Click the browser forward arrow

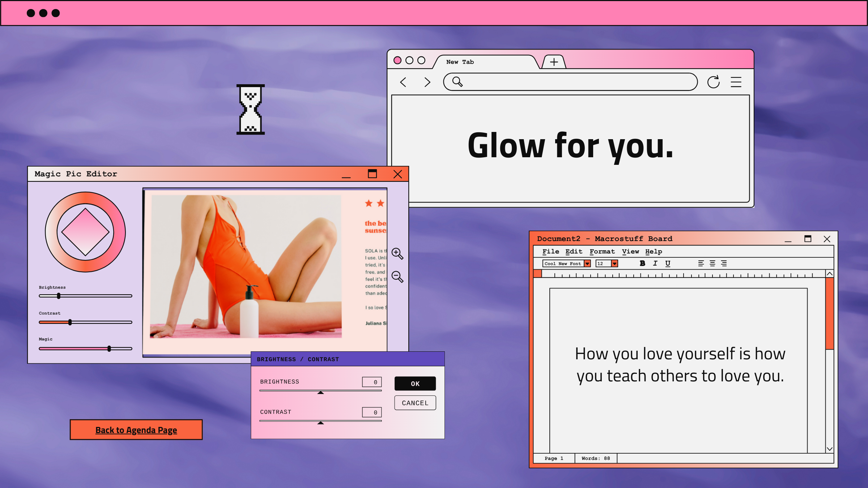[427, 82]
